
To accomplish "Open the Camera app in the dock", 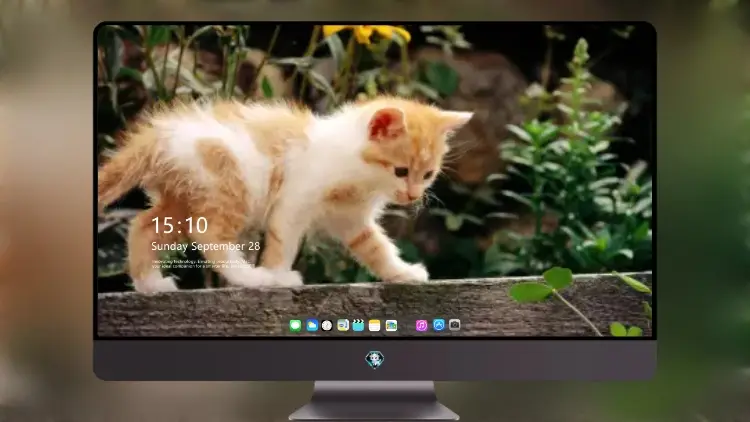I will tap(455, 325).
